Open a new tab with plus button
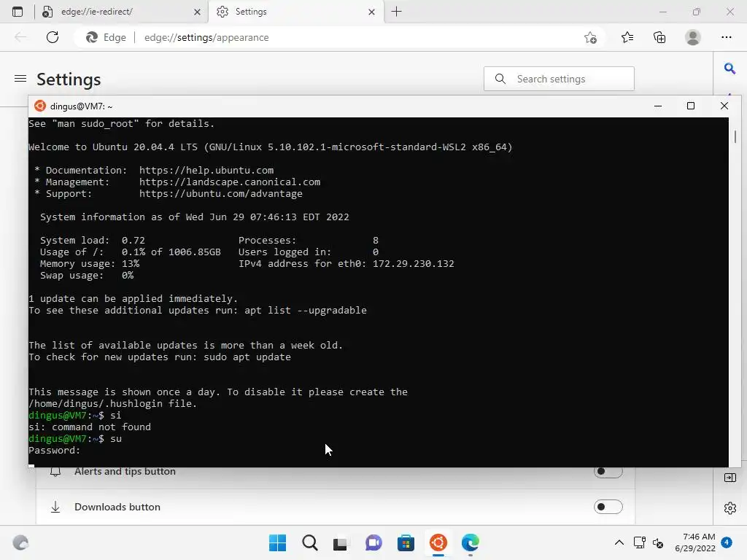This screenshot has height=560, width=747. click(x=396, y=12)
